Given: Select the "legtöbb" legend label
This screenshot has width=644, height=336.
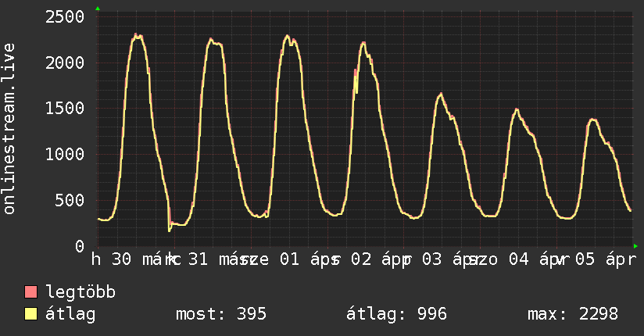Looking at the screenshot, I should (81, 292).
